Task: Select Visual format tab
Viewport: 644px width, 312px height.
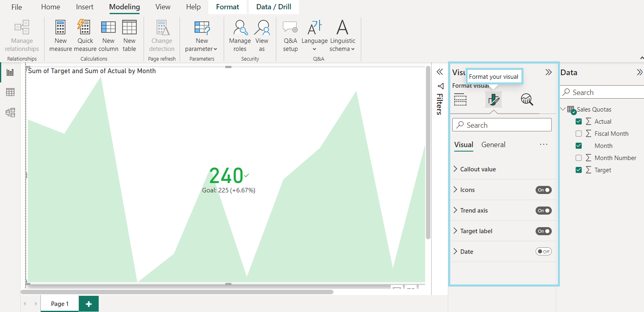Action: pyautogui.click(x=464, y=145)
